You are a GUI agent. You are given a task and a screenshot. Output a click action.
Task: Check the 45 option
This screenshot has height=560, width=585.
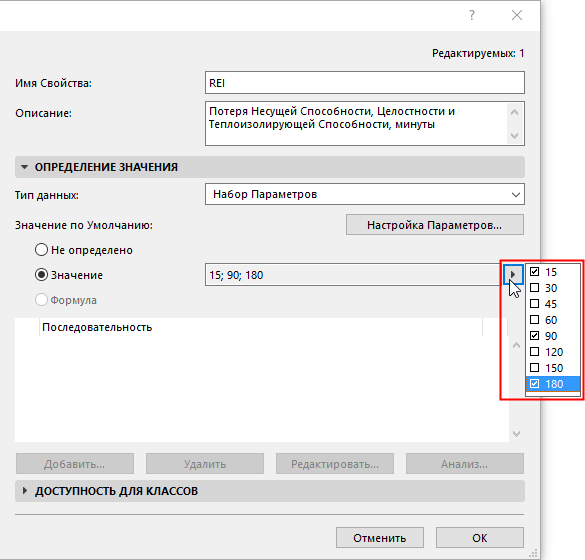coord(535,304)
